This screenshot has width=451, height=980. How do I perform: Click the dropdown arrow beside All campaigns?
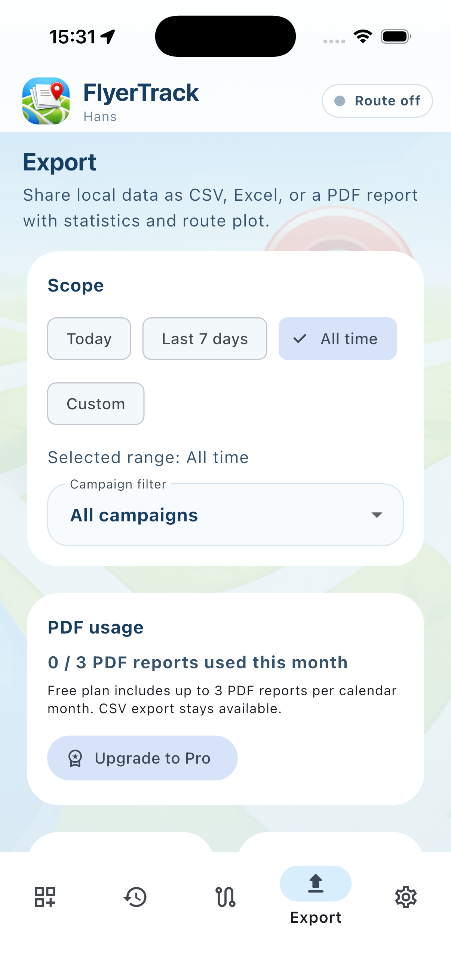377,515
